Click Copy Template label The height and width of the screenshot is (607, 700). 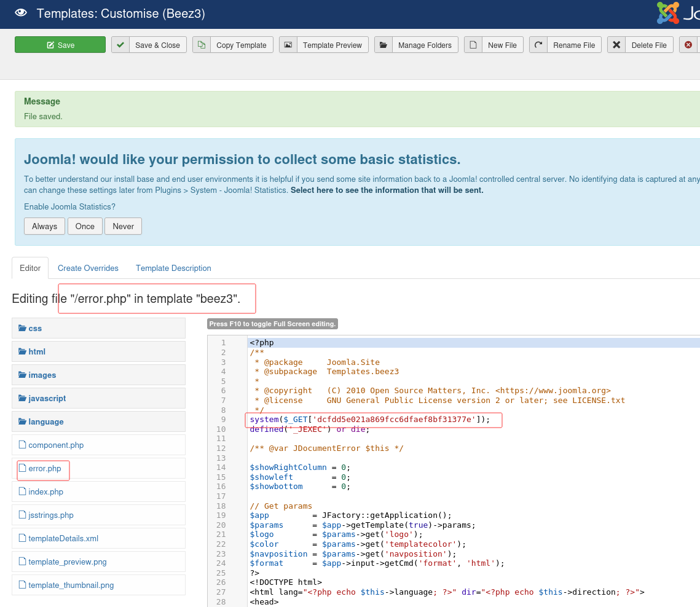(x=242, y=45)
